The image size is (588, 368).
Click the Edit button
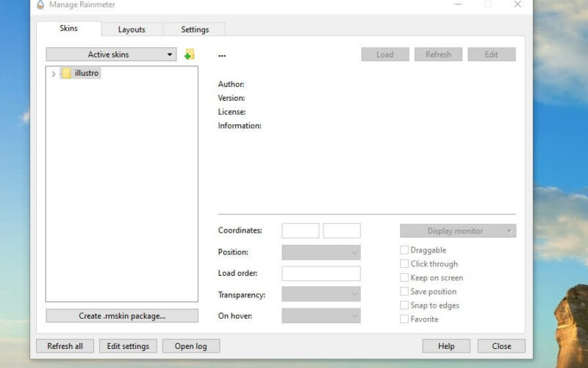pos(491,54)
